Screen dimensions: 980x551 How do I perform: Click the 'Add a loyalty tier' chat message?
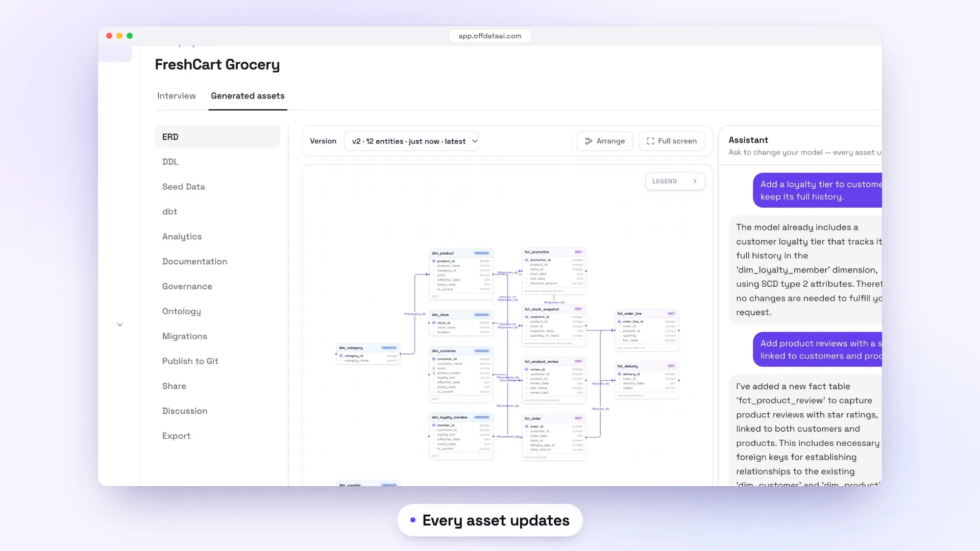tap(818, 190)
